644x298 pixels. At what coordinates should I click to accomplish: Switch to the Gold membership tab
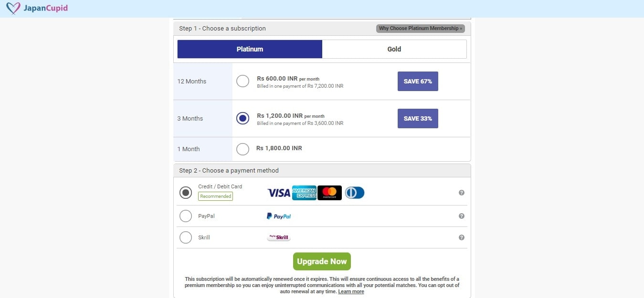[x=394, y=49]
